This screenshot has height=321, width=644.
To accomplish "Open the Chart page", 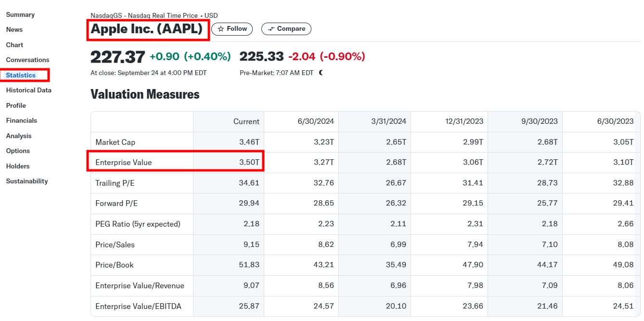I will point(14,45).
